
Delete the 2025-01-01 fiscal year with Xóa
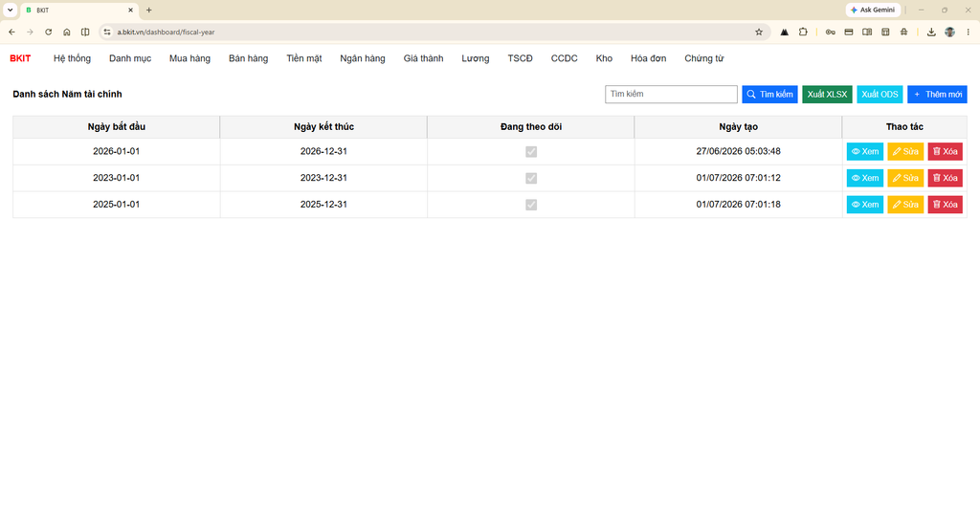[945, 205]
